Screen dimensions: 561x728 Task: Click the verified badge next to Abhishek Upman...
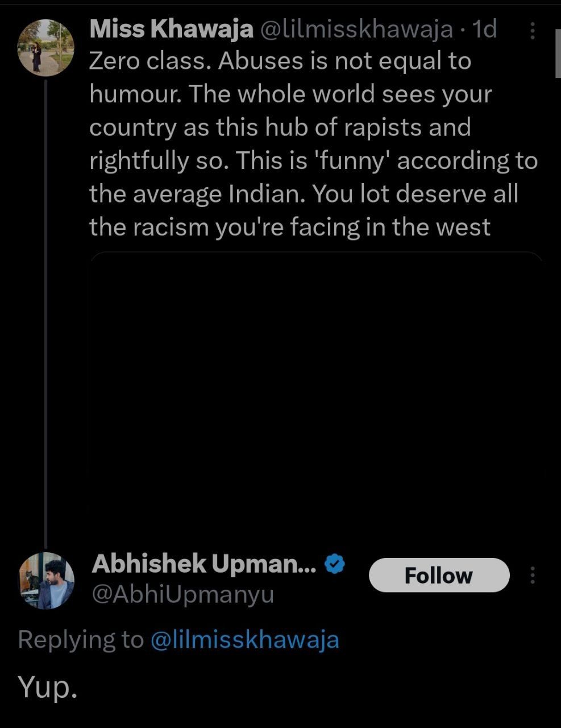pyautogui.click(x=334, y=563)
